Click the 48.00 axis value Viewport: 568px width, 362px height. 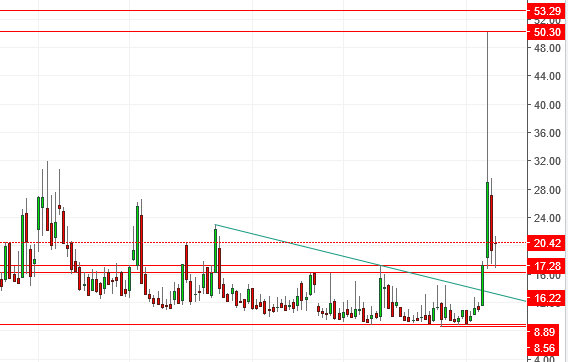tap(547, 48)
